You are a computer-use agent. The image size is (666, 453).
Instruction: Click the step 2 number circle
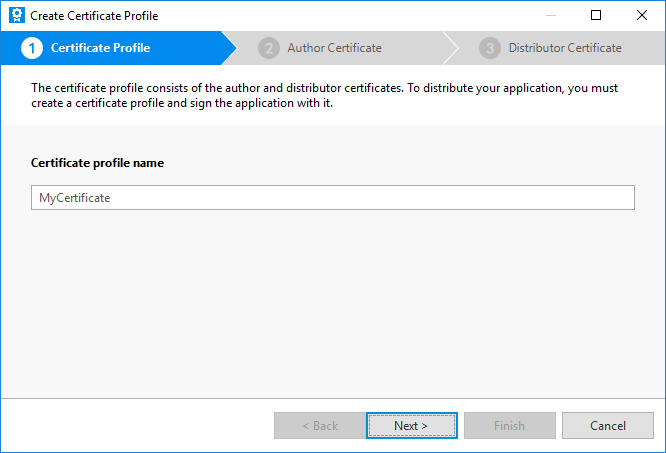tap(268, 48)
